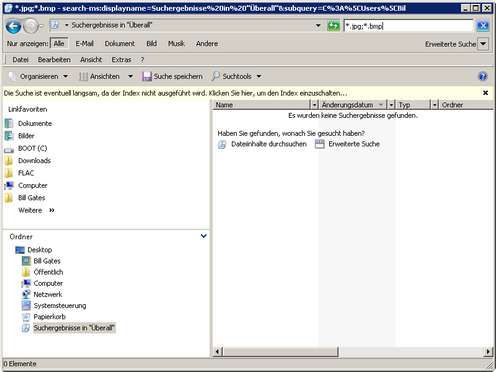Click the index info bar message

[x=175, y=93]
